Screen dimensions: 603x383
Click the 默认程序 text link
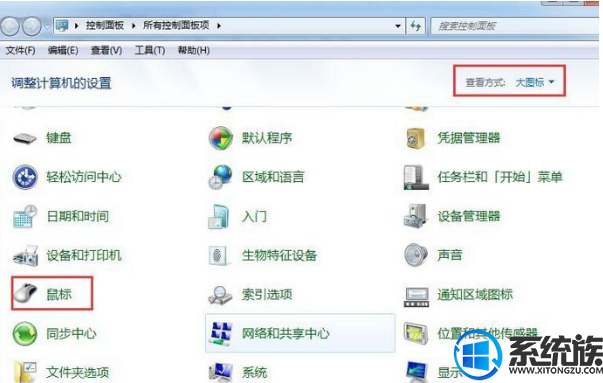tap(267, 138)
